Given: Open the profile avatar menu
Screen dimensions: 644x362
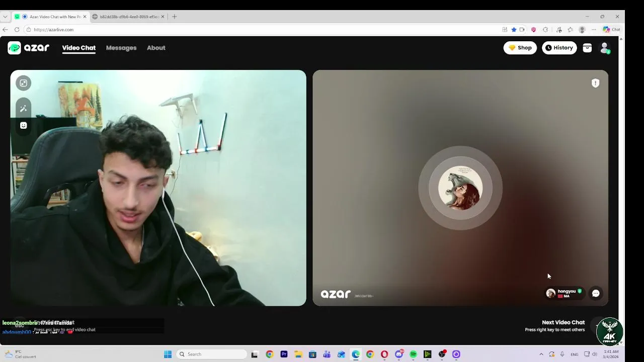Looking at the screenshot, I should click(x=605, y=48).
